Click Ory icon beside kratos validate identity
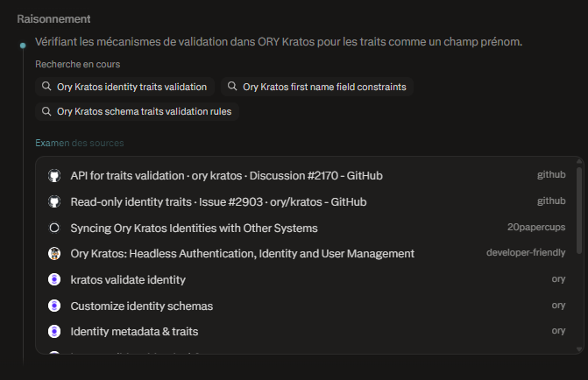588x380 pixels. click(53, 280)
